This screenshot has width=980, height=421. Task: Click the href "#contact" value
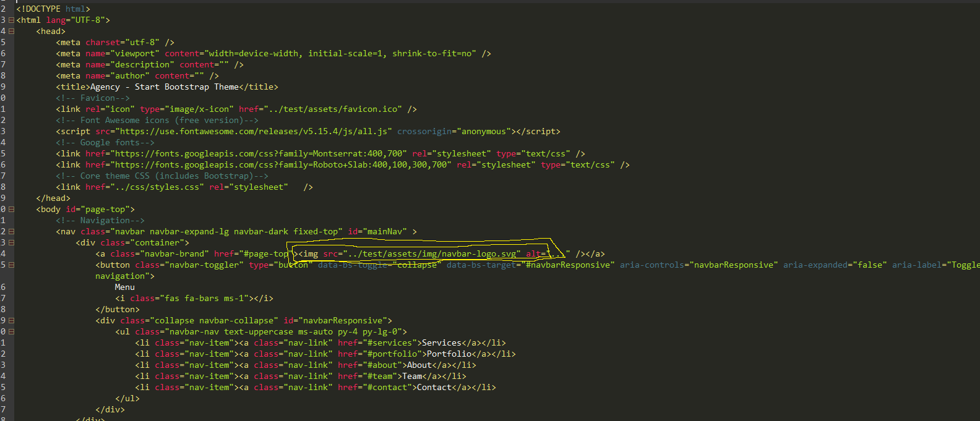(387, 388)
